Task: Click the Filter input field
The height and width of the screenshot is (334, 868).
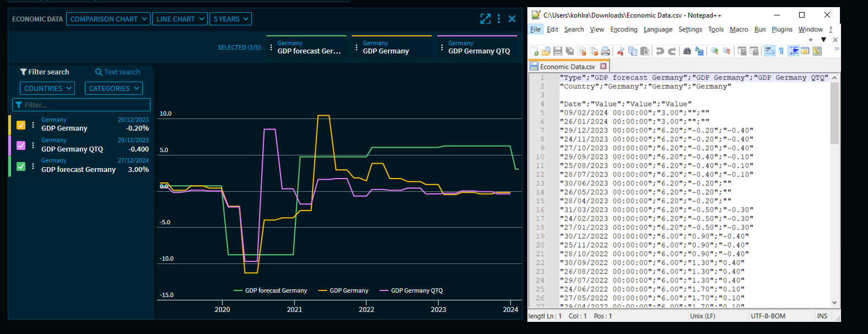Action: coord(81,105)
